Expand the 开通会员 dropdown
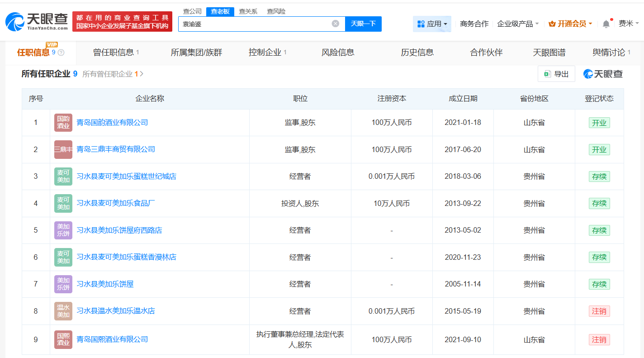The image size is (644, 358). (570, 24)
